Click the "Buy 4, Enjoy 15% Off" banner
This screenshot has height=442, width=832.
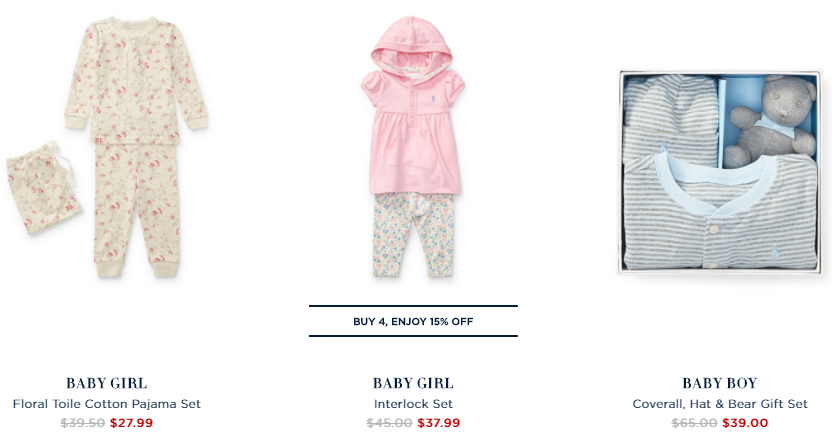coord(413,321)
